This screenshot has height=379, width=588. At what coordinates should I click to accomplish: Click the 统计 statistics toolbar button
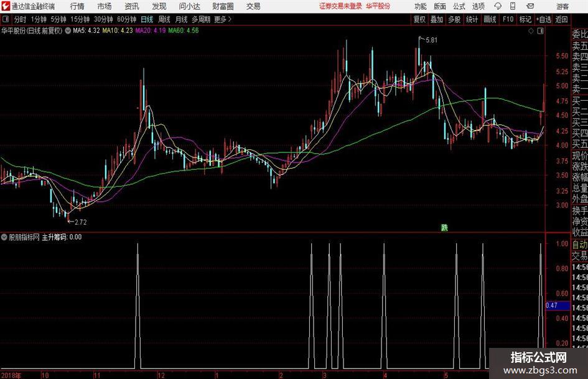(x=472, y=19)
